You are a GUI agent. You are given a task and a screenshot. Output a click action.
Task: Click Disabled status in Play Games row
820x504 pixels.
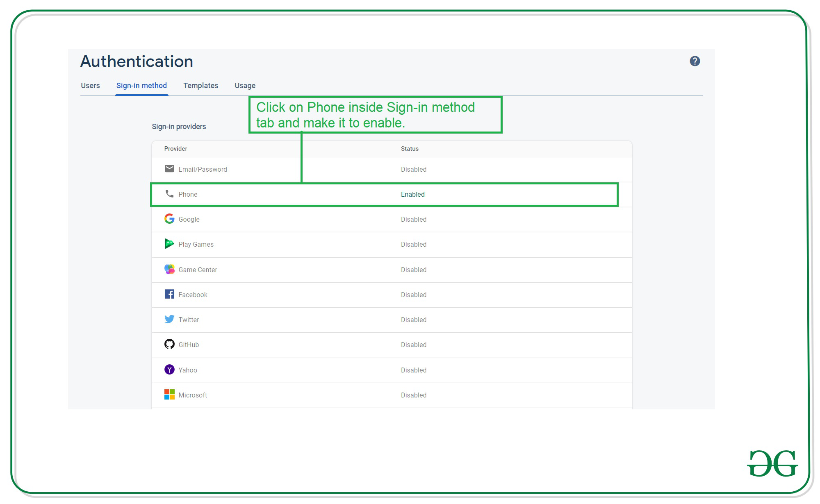click(414, 244)
